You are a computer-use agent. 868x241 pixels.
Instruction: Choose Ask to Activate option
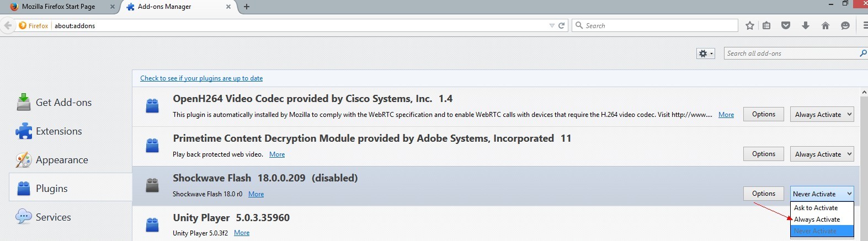coord(816,208)
